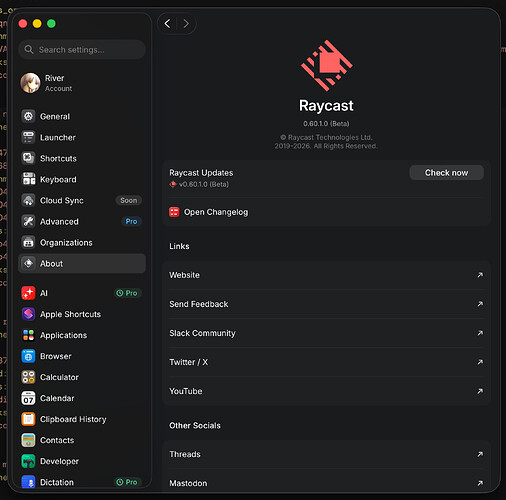506x500 pixels.
Task: Open the YouTube link row
Action: click(x=327, y=391)
